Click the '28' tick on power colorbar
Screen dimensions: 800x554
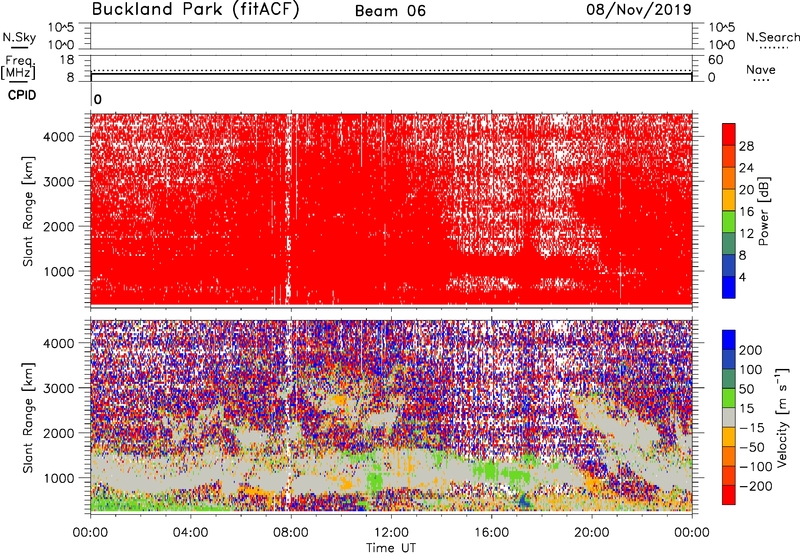click(746, 146)
